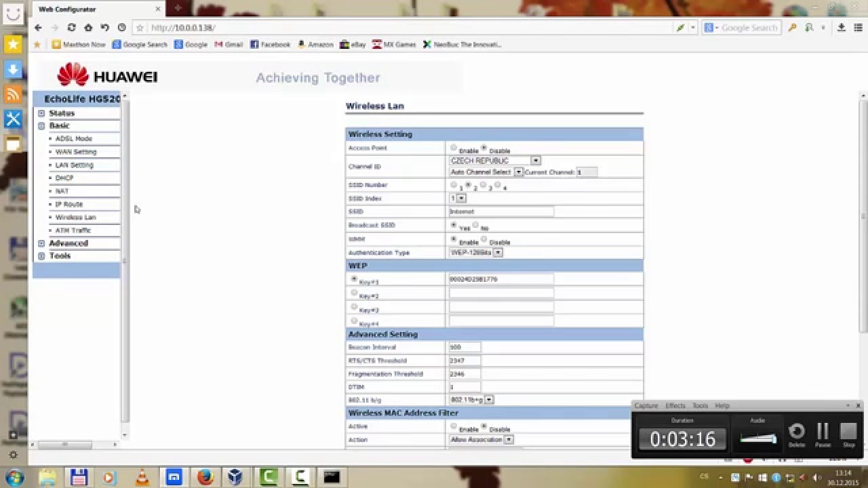Click the green pen icon in the address bar

(681, 28)
